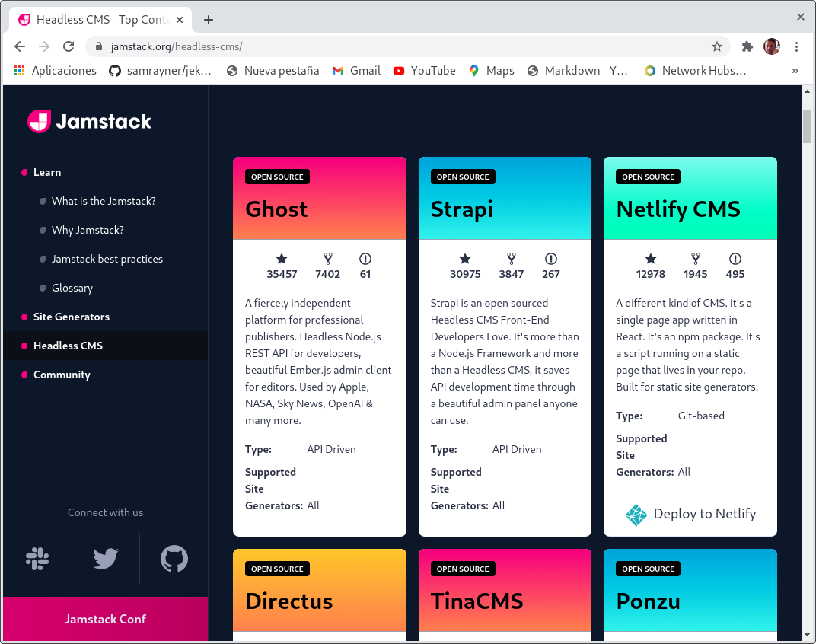The height and width of the screenshot is (644, 816).
Task: Click the Netlify diamond logo icon
Action: [636, 515]
